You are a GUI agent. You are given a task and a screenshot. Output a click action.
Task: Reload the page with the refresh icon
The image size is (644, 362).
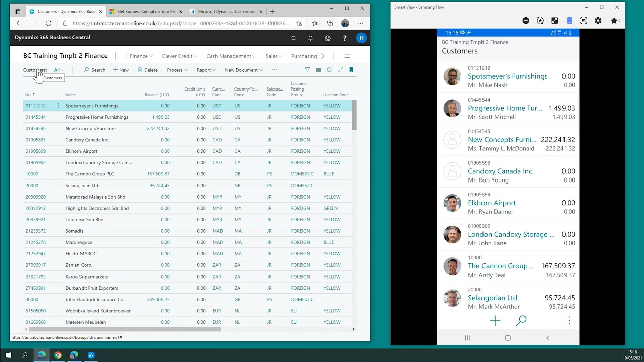tap(48, 23)
